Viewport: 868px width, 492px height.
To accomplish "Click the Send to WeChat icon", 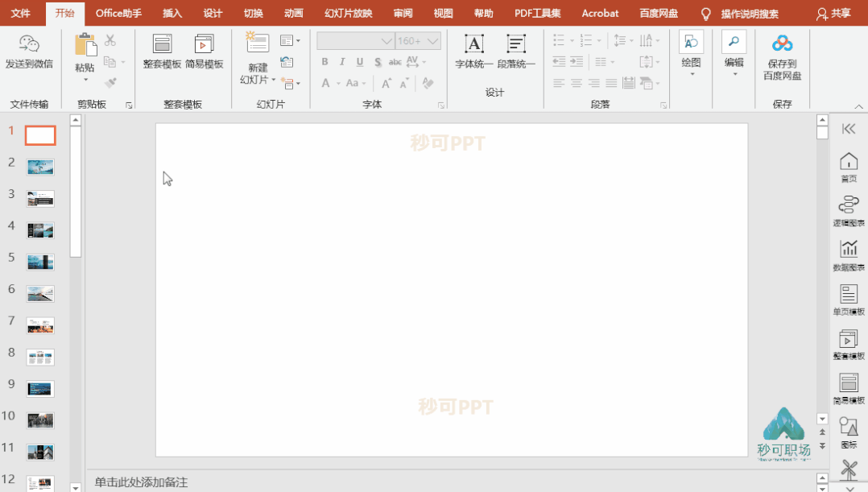I will click(x=29, y=43).
